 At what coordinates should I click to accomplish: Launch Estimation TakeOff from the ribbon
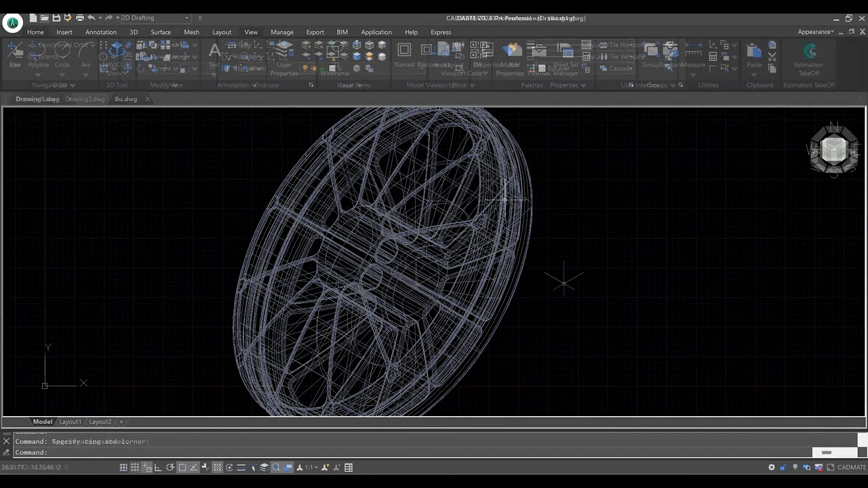pyautogui.click(x=808, y=59)
